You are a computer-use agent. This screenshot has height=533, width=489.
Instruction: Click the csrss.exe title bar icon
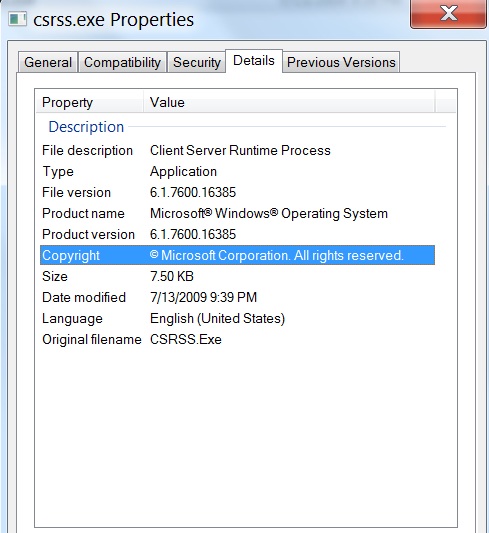[x=18, y=19]
